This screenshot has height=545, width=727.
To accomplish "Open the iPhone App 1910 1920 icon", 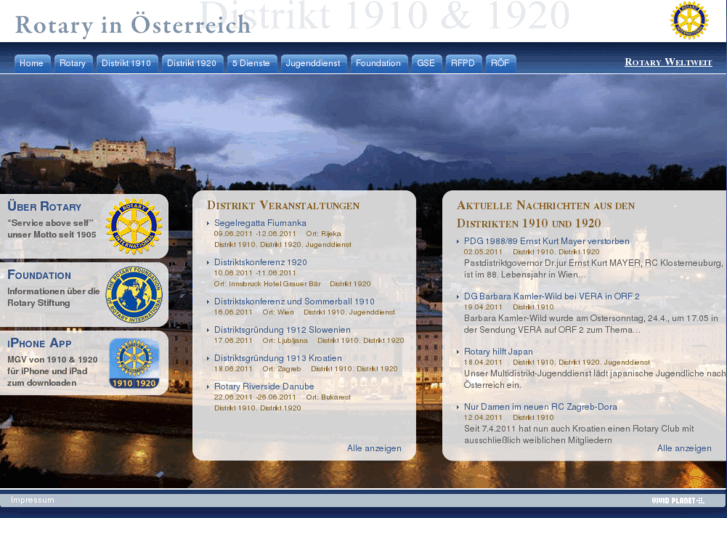I will click(x=134, y=364).
